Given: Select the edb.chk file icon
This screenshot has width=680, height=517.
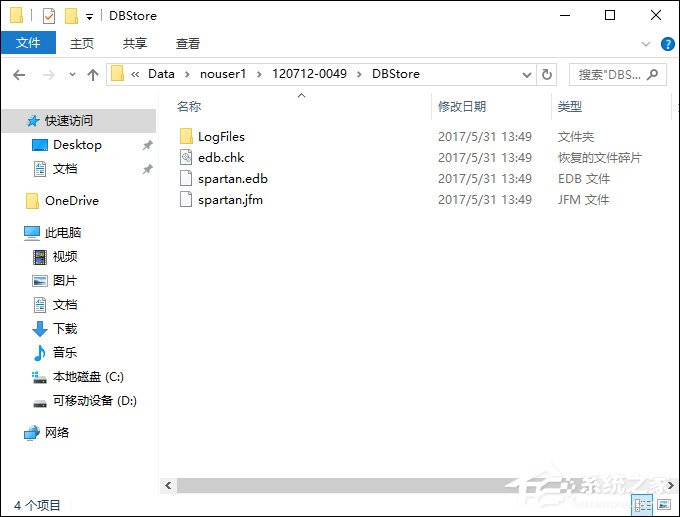Looking at the screenshot, I should pos(186,157).
